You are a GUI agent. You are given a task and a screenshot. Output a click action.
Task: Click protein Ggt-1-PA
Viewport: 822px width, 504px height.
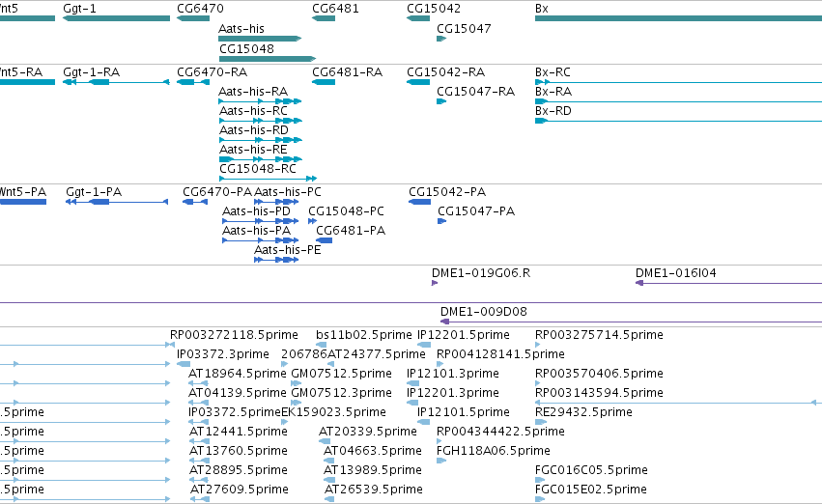[94, 192]
